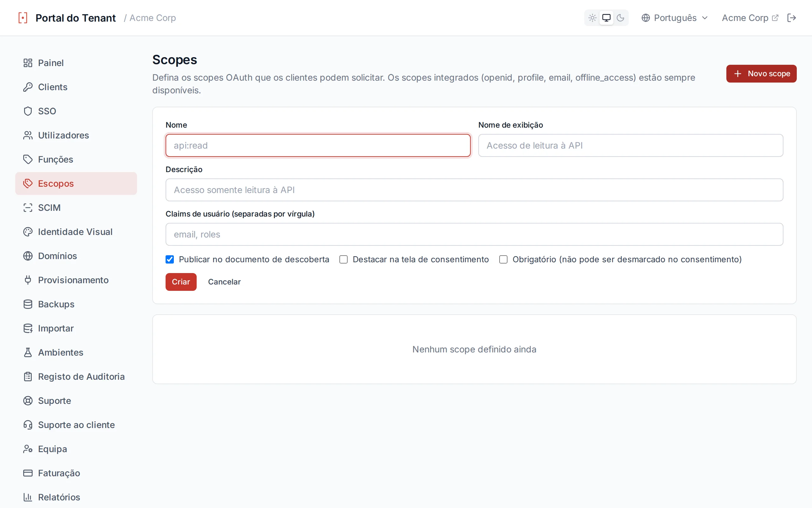Select Escopos sidebar item

pyautogui.click(x=76, y=184)
